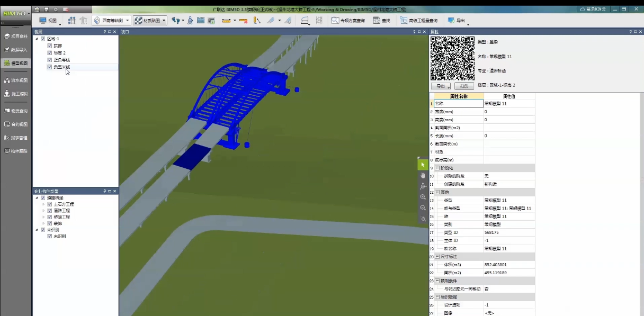Select the clear measurement icon with red X
This screenshot has height=316, width=644.
(x=244, y=20)
